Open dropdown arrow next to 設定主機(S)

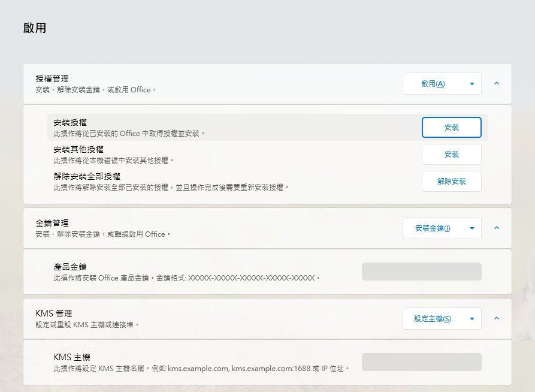point(472,319)
